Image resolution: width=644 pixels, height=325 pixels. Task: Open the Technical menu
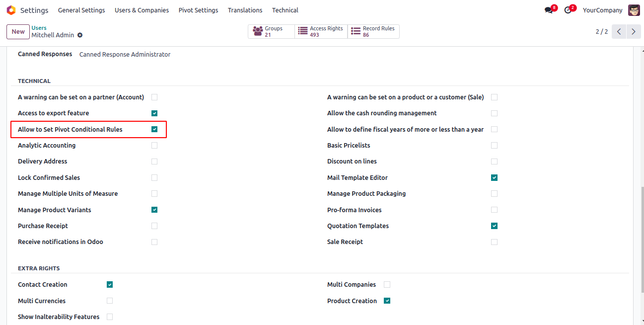(285, 10)
